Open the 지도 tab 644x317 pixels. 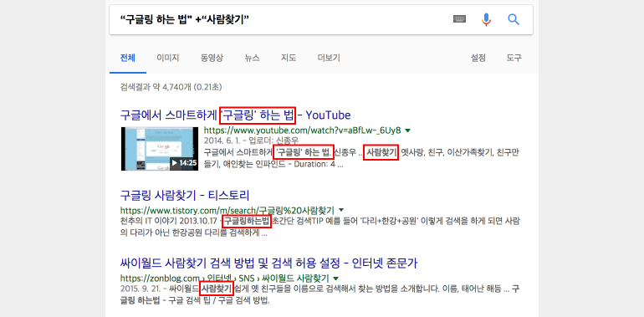pos(289,58)
